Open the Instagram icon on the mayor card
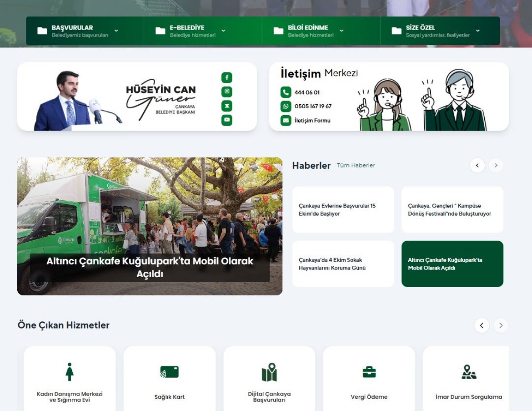This screenshot has width=532, height=411. point(227,92)
